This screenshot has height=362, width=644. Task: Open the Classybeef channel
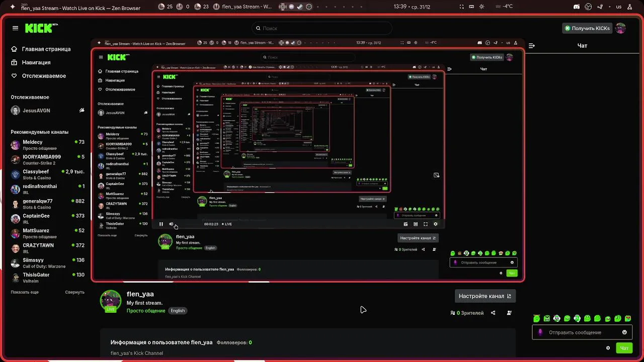click(x=47, y=174)
